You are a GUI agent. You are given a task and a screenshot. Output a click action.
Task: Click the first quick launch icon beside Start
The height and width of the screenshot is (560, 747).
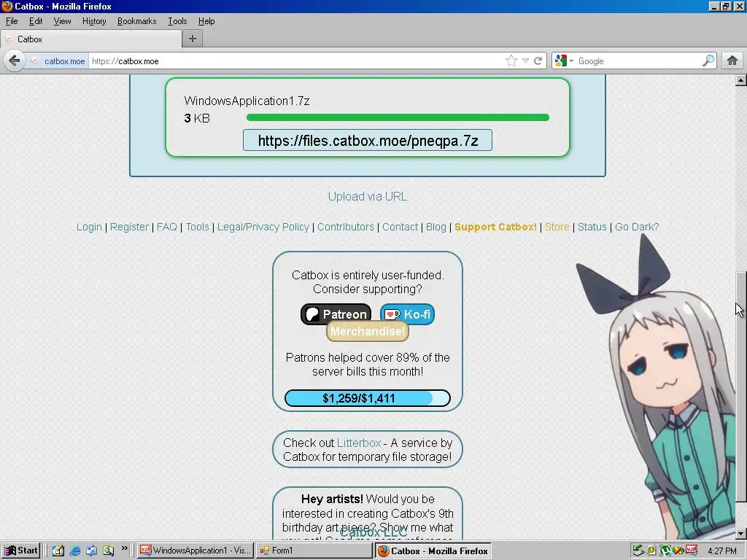58,551
